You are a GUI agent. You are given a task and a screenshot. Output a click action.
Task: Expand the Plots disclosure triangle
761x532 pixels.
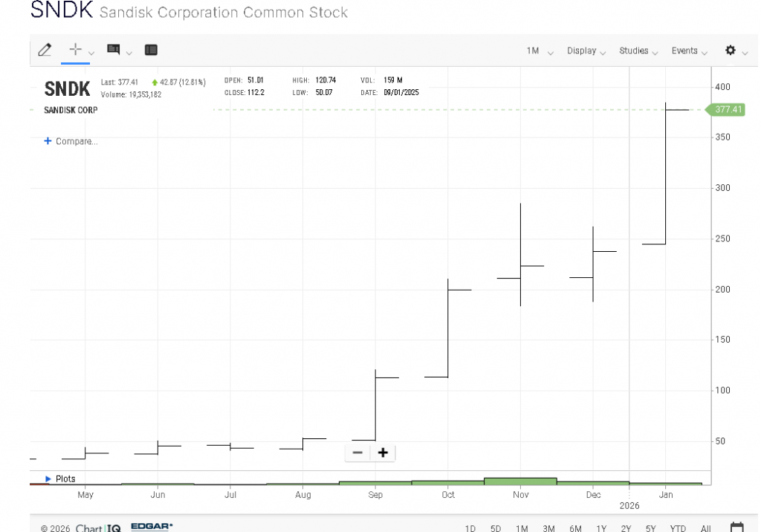click(49, 479)
